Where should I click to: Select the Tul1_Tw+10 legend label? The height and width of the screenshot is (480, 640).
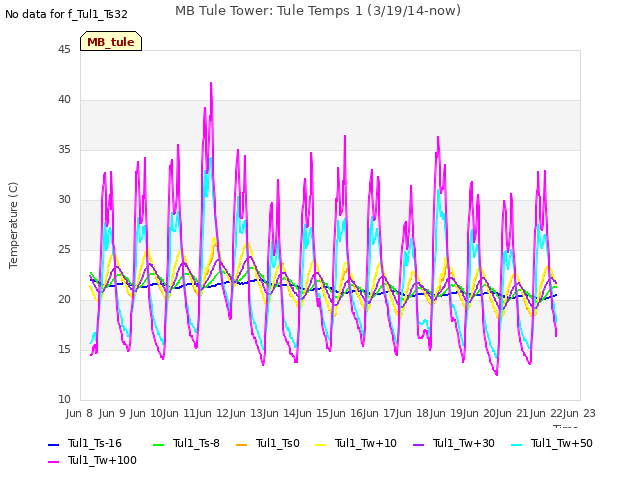(366, 443)
